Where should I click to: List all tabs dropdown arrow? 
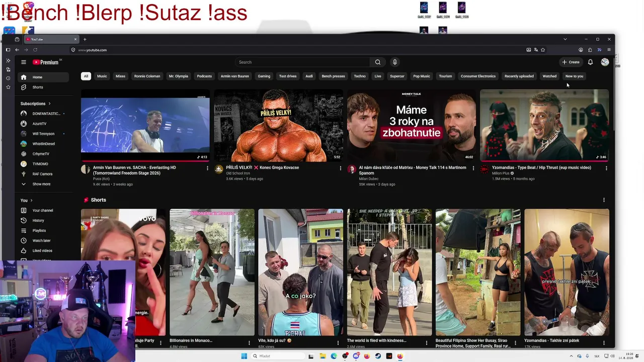click(565, 39)
